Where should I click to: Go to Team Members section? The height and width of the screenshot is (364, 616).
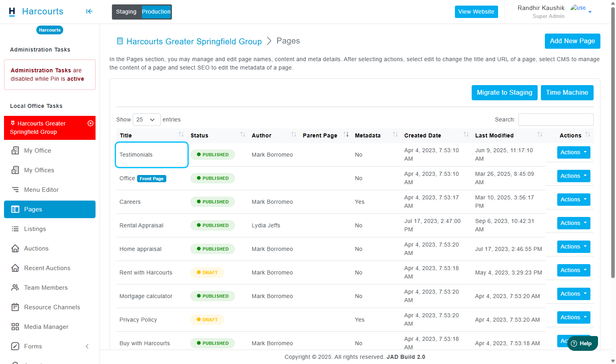pyautogui.click(x=50, y=288)
